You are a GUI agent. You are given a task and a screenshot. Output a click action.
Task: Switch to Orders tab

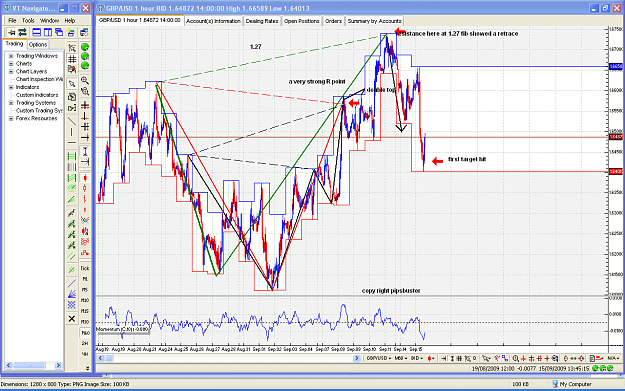333,21
